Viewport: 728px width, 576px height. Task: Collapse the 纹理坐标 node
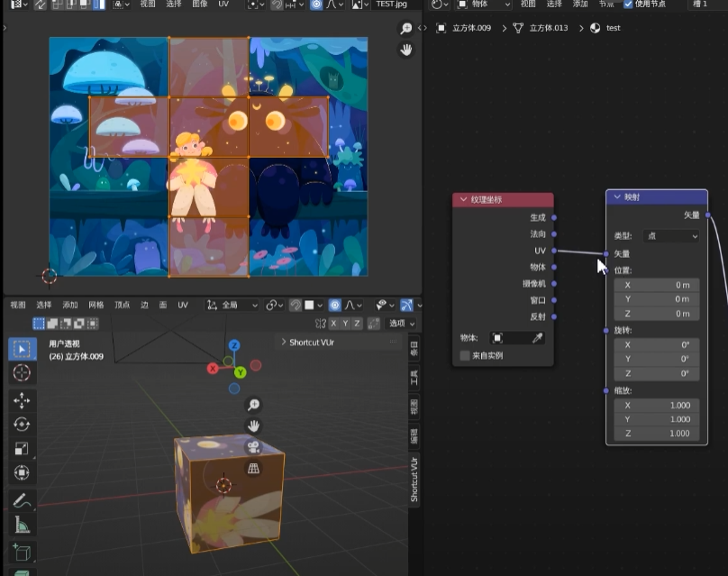[464, 200]
